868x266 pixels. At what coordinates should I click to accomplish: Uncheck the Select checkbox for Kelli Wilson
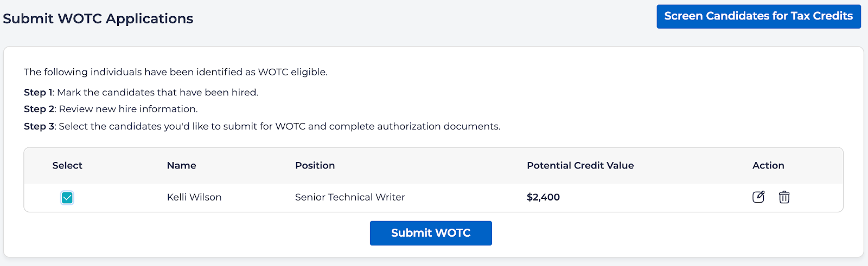click(x=67, y=198)
